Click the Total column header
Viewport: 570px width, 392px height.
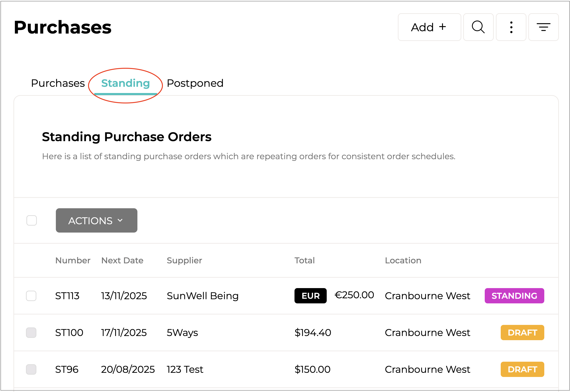tap(304, 260)
